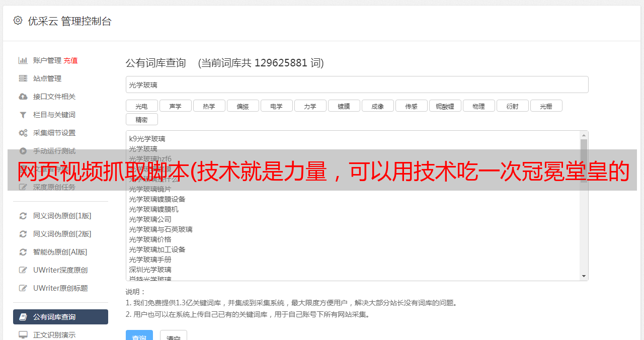Image resolution: width=644 pixels, height=340 pixels.
Task: Select the active 公有词库查询 sidebar item
Action: click(60, 317)
